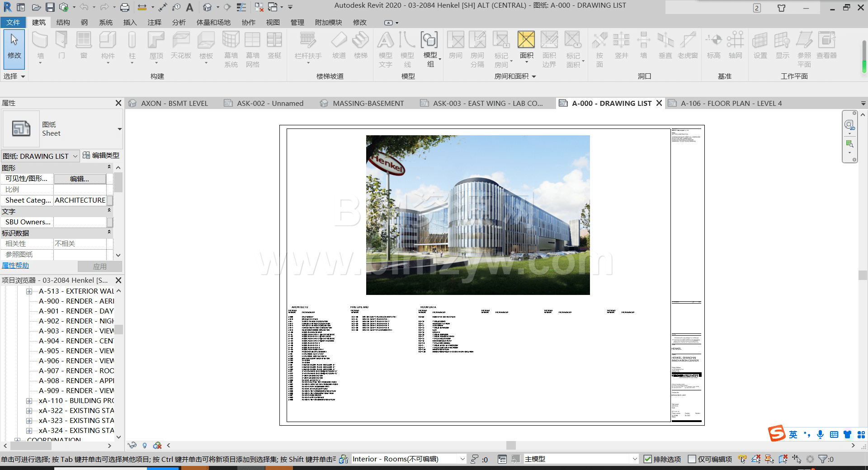Select the 天花板 Ceiling tool
Viewport: 868px width, 470px height.
pyautogui.click(x=181, y=46)
